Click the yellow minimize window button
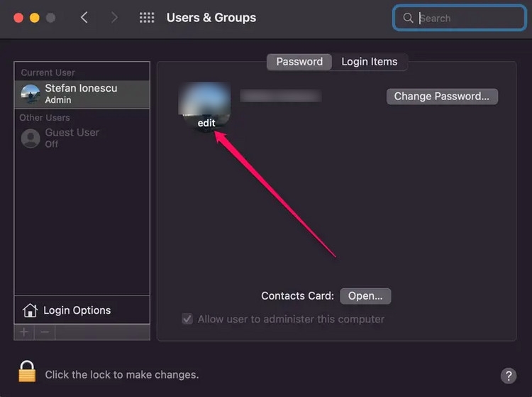This screenshot has height=397, width=532. point(35,18)
